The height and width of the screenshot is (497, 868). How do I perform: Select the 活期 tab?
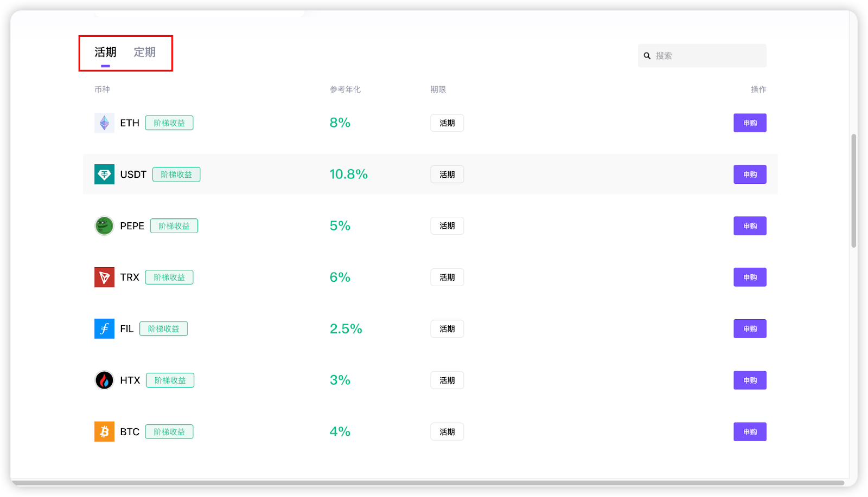[x=105, y=52]
